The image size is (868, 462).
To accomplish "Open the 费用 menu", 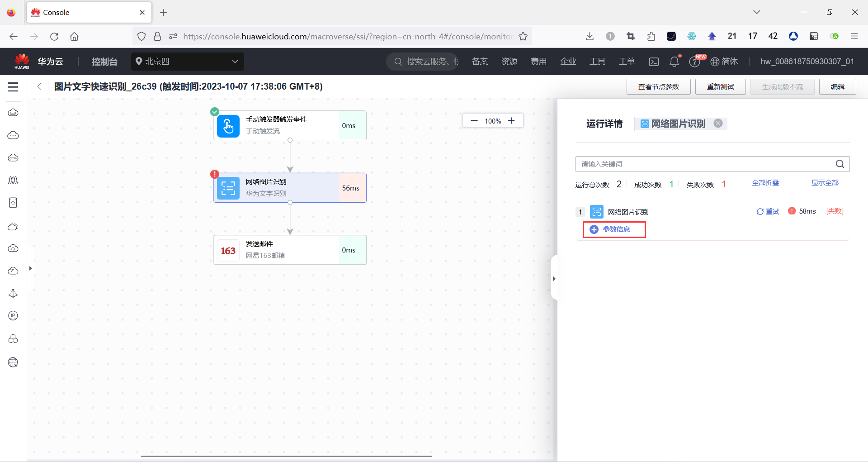I will pyautogui.click(x=538, y=62).
